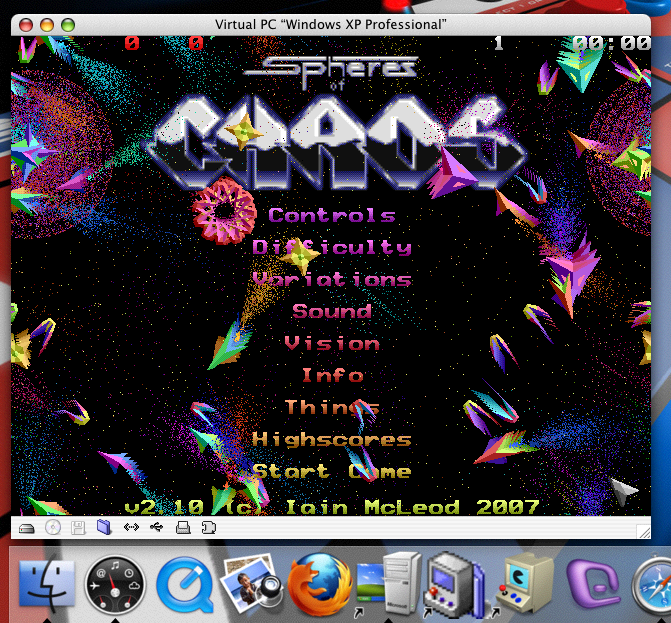View Highscores from the game menu
Viewport: 671px width, 623px height.
[x=332, y=439]
